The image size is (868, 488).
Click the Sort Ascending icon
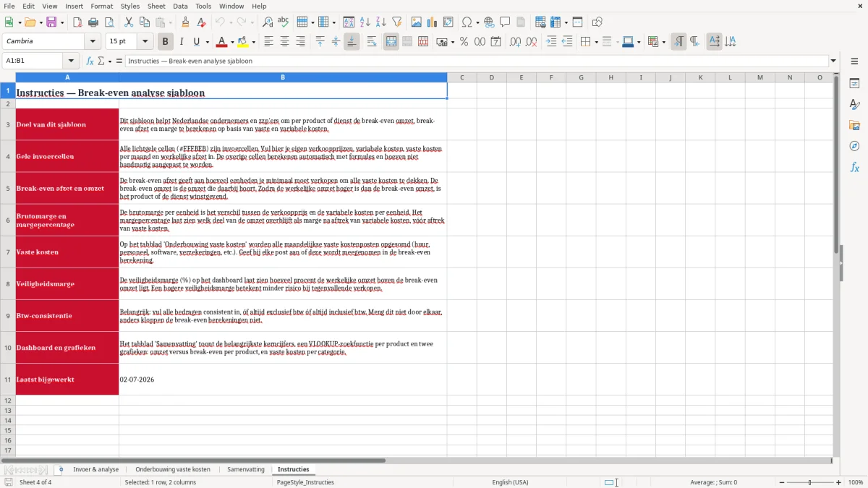pyautogui.click(x=365, y=22)
